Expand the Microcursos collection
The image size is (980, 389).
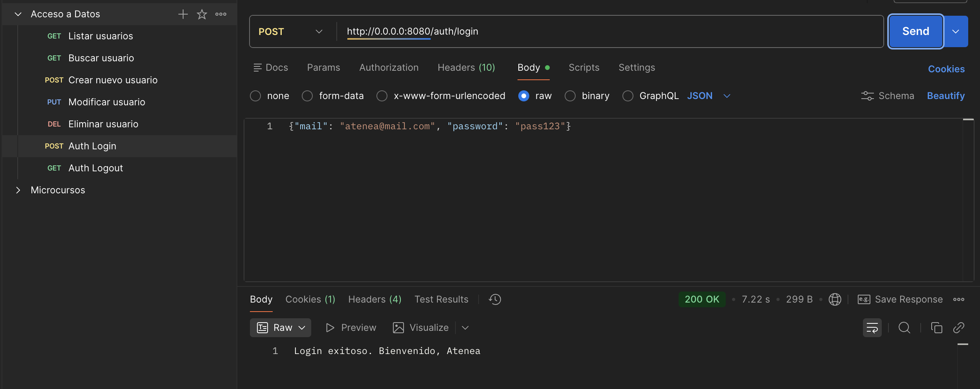[x=18, y=190]
